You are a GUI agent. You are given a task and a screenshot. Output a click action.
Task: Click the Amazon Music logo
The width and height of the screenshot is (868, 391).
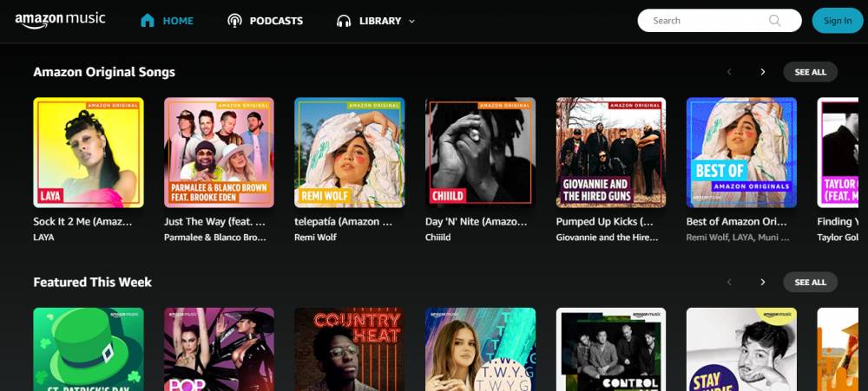coord(60,20)
